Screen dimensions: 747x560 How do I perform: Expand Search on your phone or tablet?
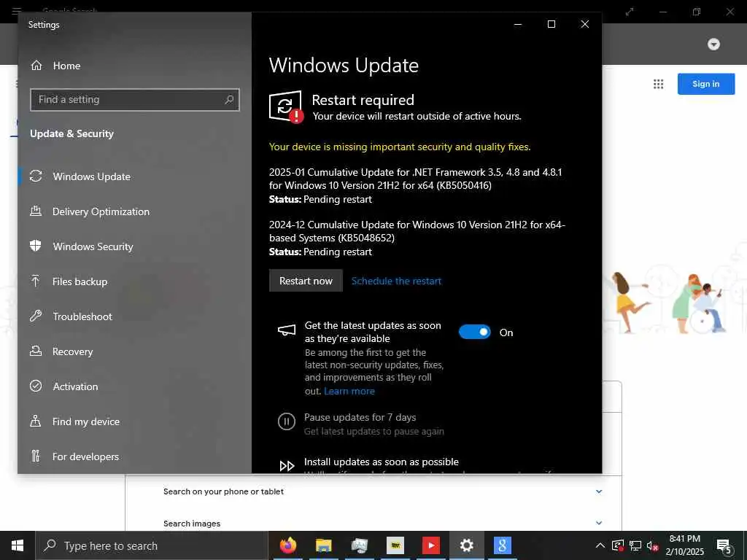coord(599,491)
